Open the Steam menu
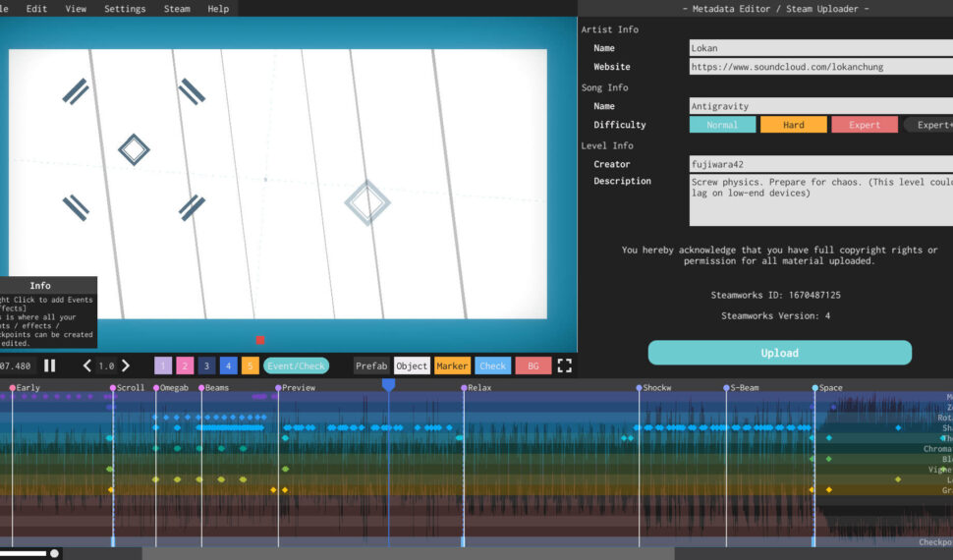This screenshot has width=953, height=560. (x=177, y=9)
